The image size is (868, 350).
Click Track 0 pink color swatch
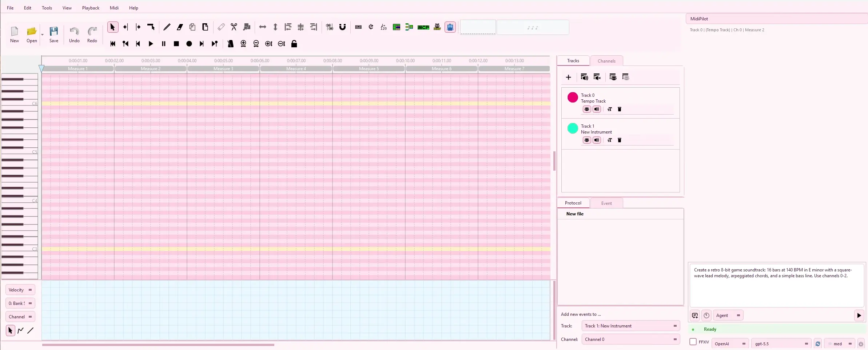pos(573,97)
